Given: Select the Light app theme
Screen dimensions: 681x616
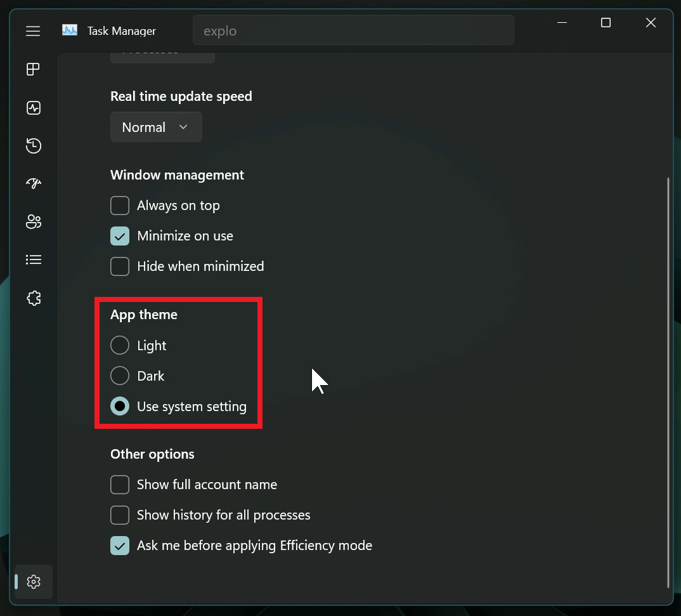Looking at the screenshot, I should [x=120, y=345].
